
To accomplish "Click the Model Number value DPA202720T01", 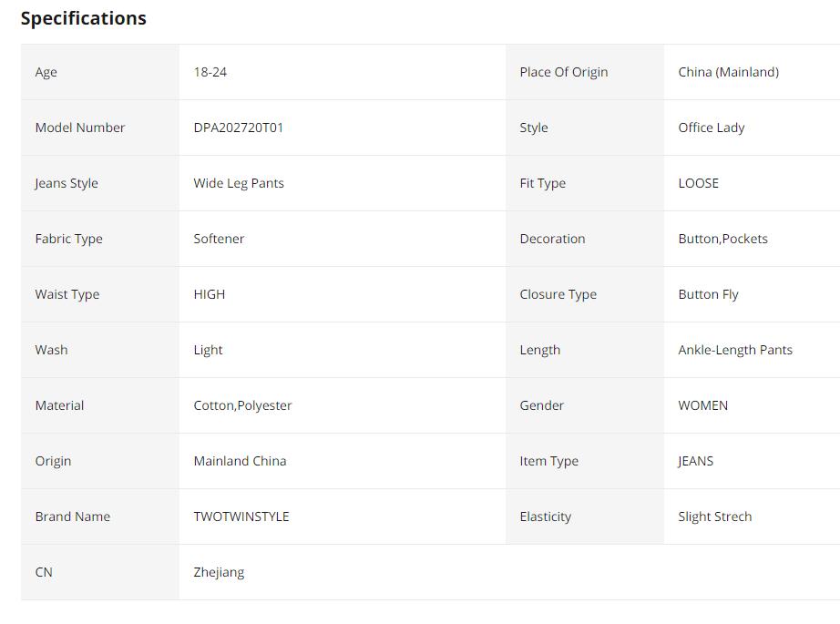I will point(238,128).
